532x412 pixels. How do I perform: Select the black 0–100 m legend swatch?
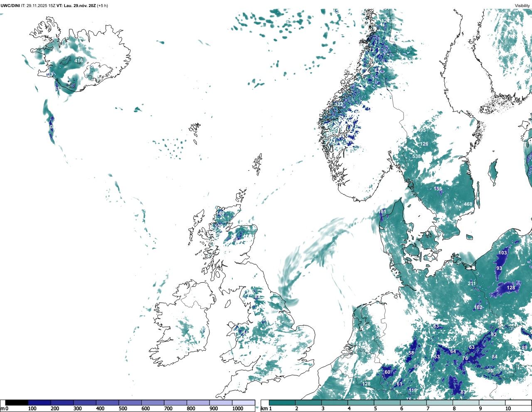point(17,403)
